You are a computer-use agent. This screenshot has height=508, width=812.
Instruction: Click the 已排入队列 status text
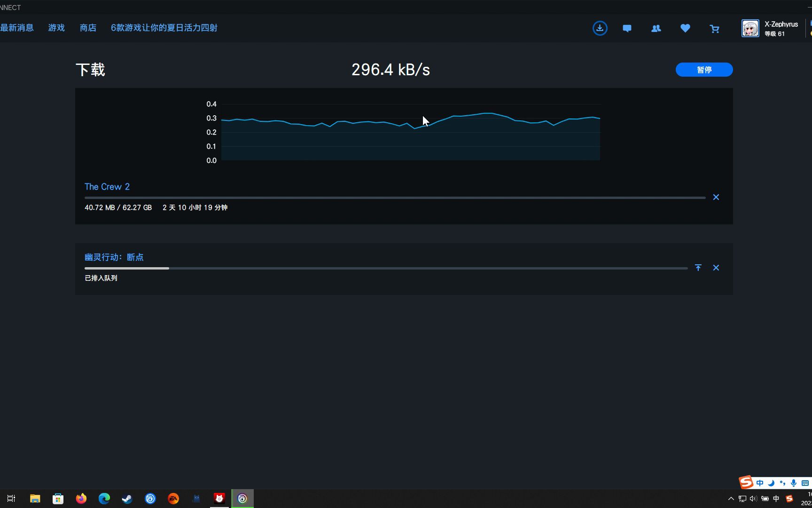[x=101, y=278]
